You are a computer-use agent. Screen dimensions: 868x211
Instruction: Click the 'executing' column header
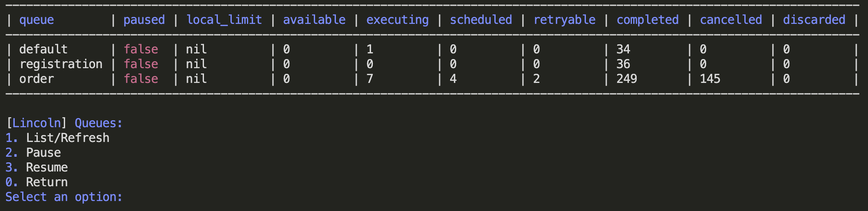click(x=397, y=20)
